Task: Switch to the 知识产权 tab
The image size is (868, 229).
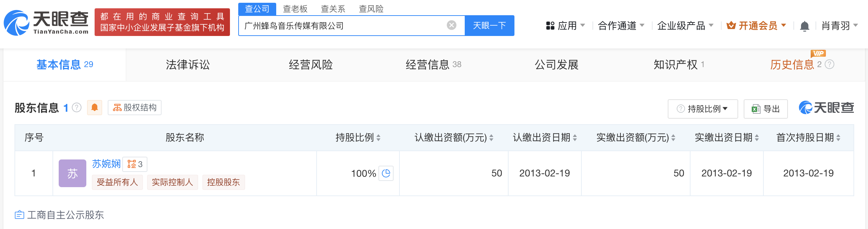Action: tap(679, 65)
